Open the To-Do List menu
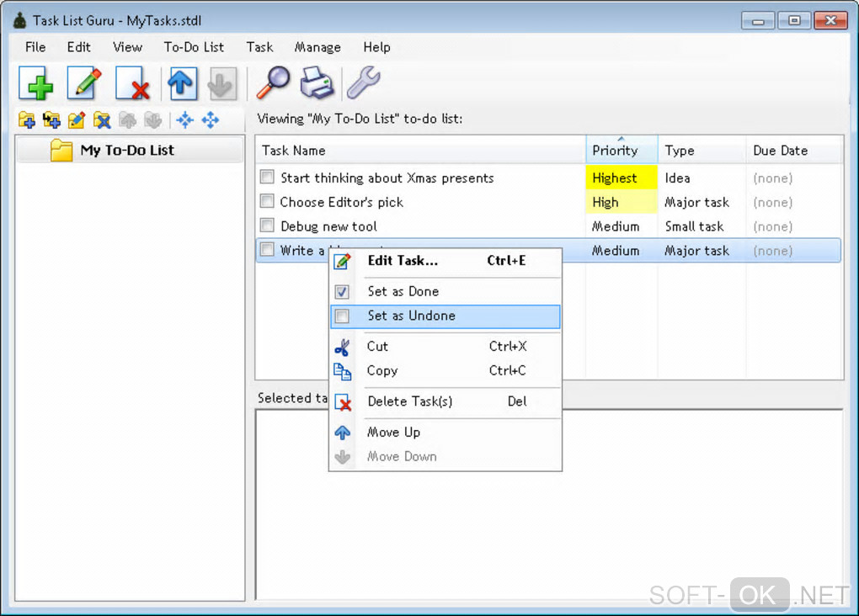The width and height of the screenshot is (859, 616). point(194,47)
